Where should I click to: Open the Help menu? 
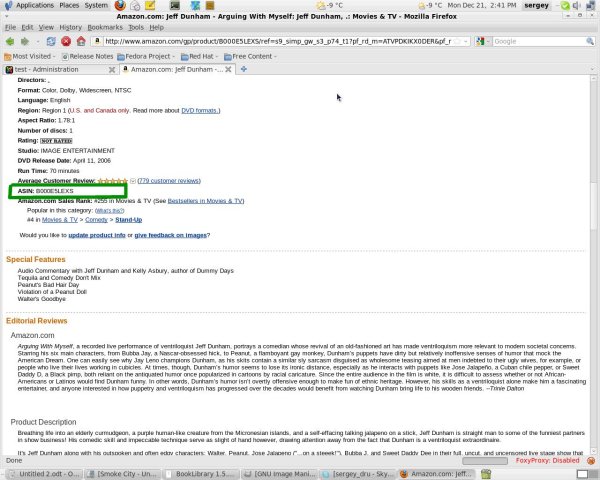157,27
